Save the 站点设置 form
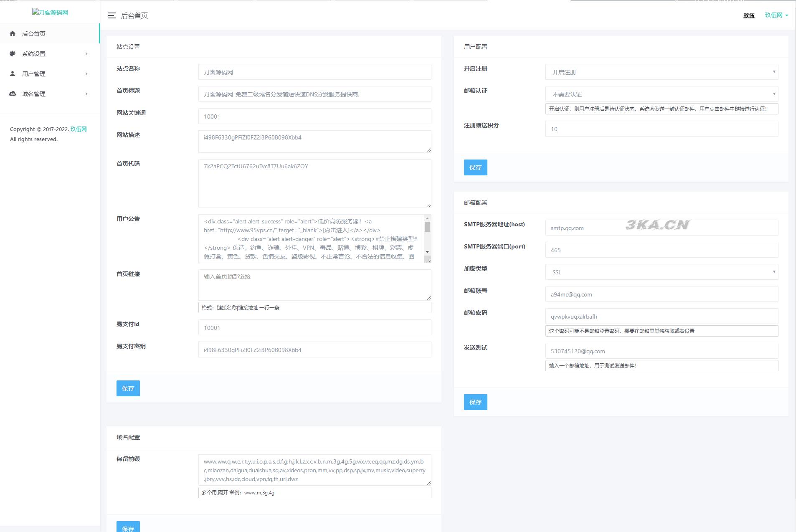This screenshot has height=532, width=796. click(128, 388)
